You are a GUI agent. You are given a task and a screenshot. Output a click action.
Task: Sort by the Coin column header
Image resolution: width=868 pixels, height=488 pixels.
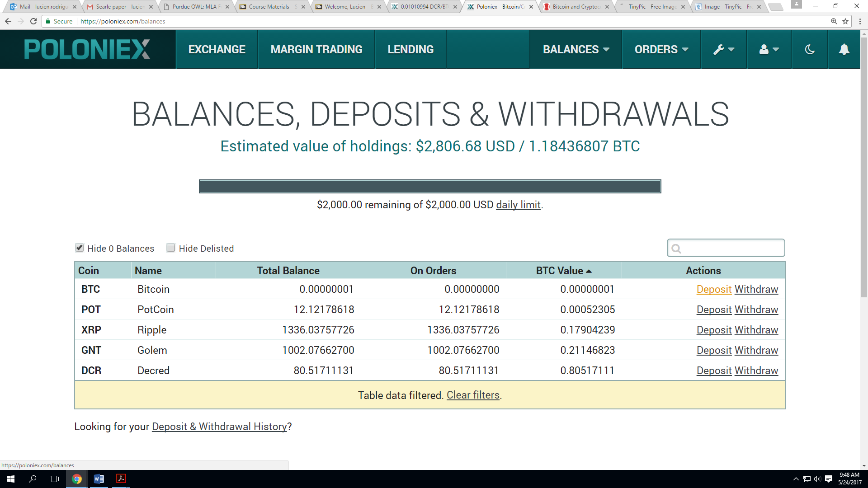(x=103, y=271)
